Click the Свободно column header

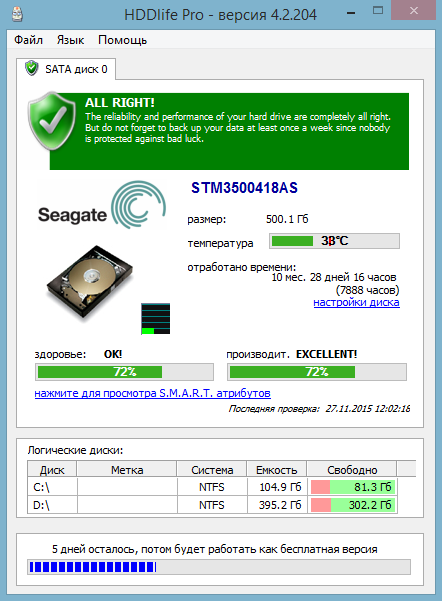pos(352,470)
